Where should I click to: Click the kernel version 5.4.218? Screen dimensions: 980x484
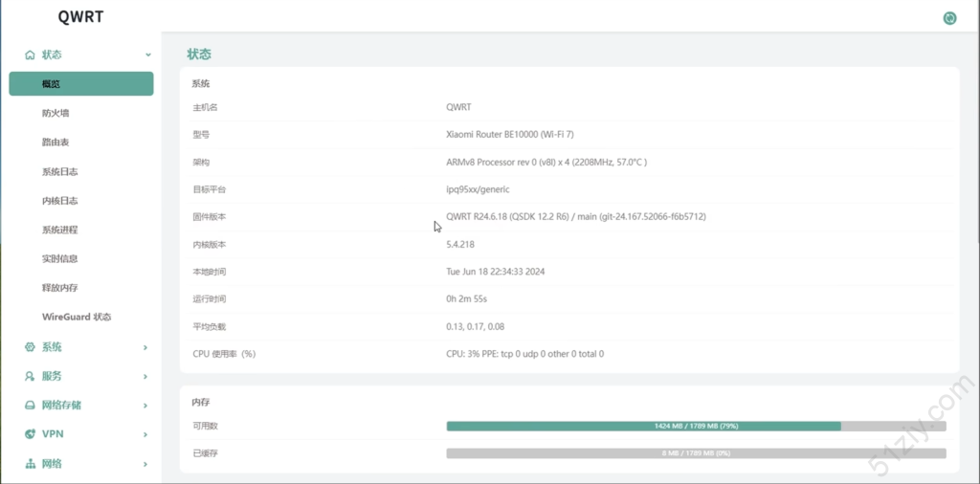tap(460, 244)
